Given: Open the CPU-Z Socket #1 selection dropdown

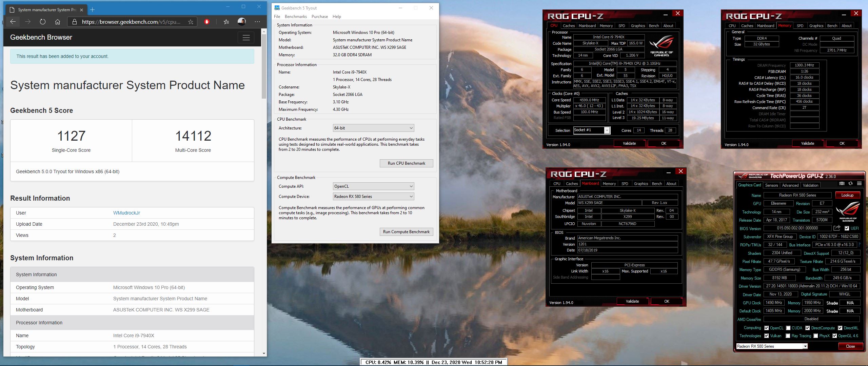Looking at the screenshot, I should click(592, 130).
